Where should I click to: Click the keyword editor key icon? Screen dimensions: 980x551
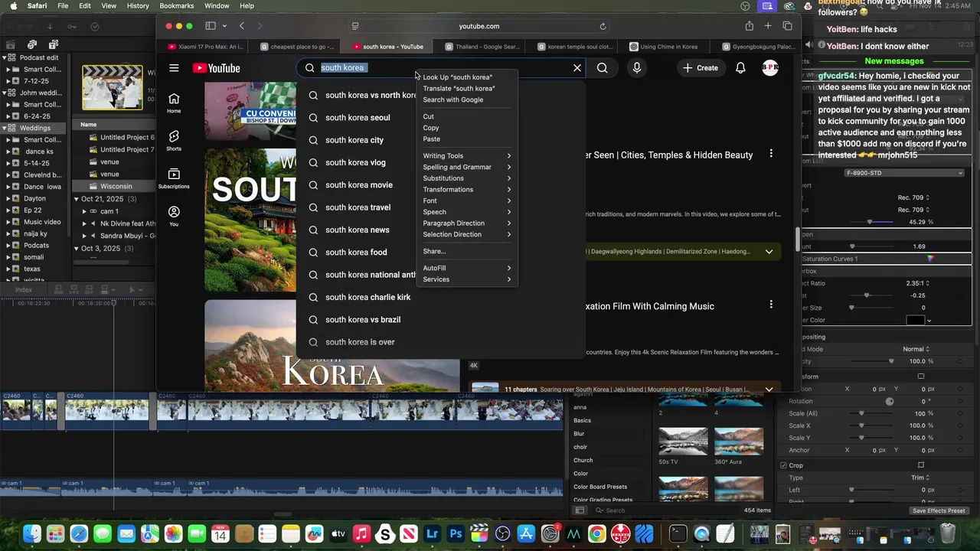(72, 27)
